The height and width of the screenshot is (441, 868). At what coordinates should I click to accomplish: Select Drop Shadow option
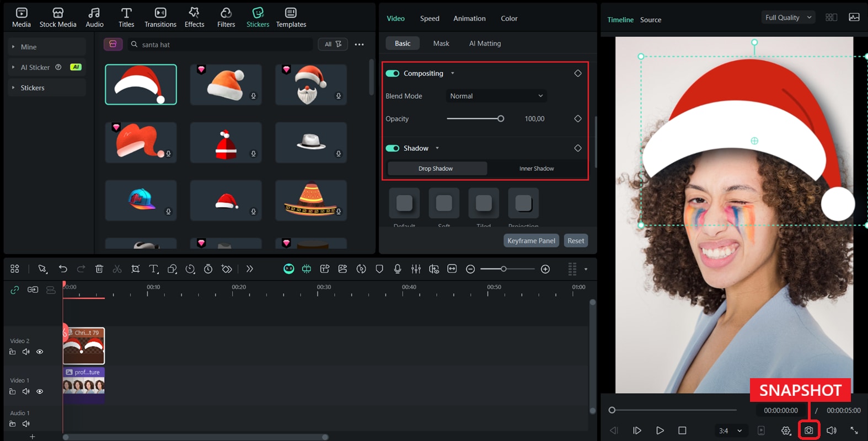tap(437, 169)
